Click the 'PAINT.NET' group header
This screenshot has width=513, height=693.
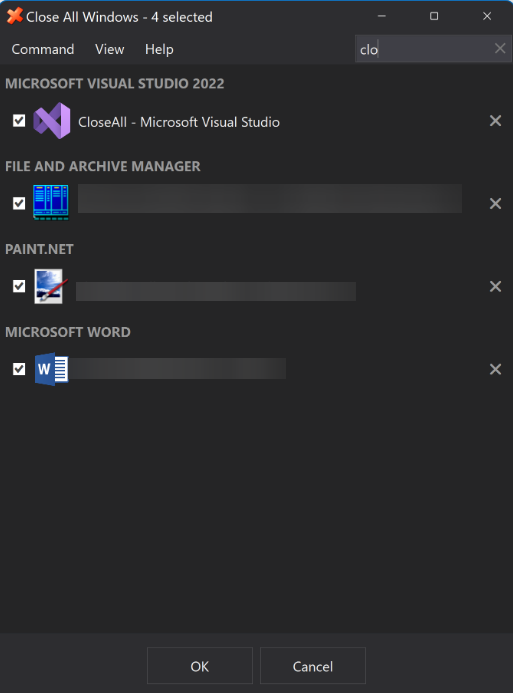(x=39, y=249)
